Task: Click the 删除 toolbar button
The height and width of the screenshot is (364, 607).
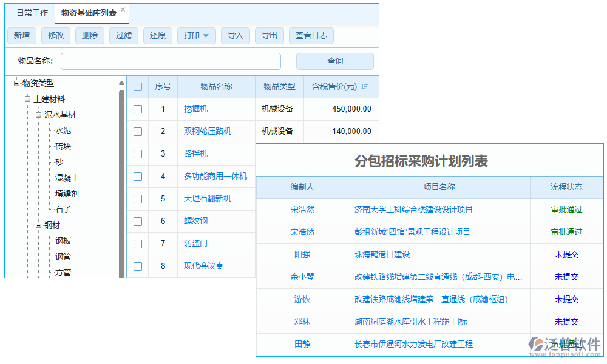Action: coord(89,35)
